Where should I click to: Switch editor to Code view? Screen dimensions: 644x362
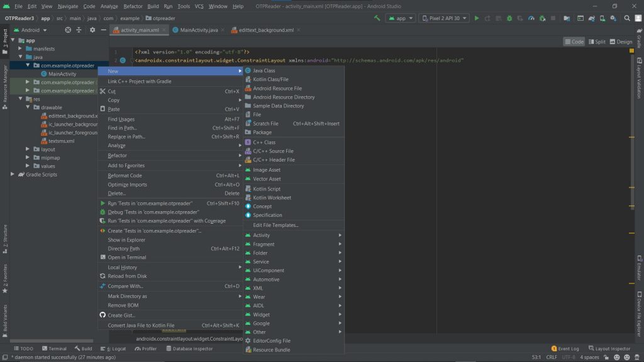click(x=574, y=41)
